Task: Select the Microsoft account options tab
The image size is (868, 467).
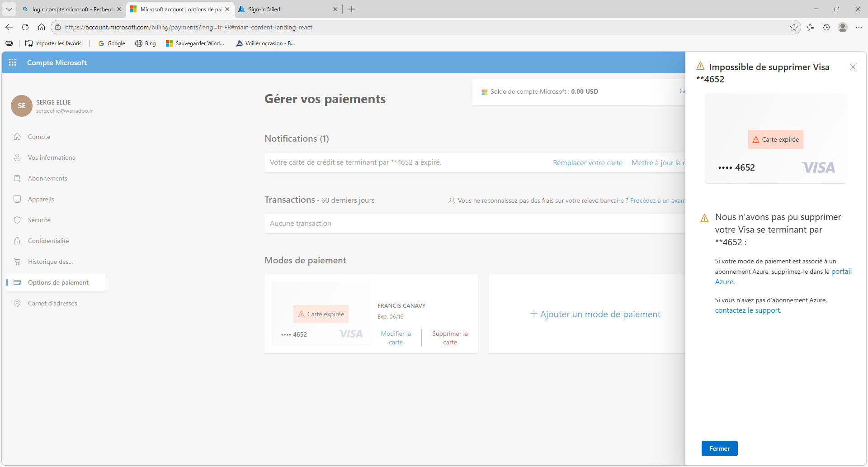Action: [180, 9]
